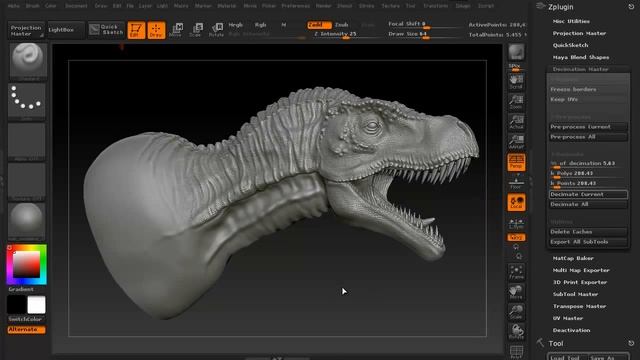640x360 pixels.
Task: Click the Tool palette hammer icon
Action: click(540, 342)
